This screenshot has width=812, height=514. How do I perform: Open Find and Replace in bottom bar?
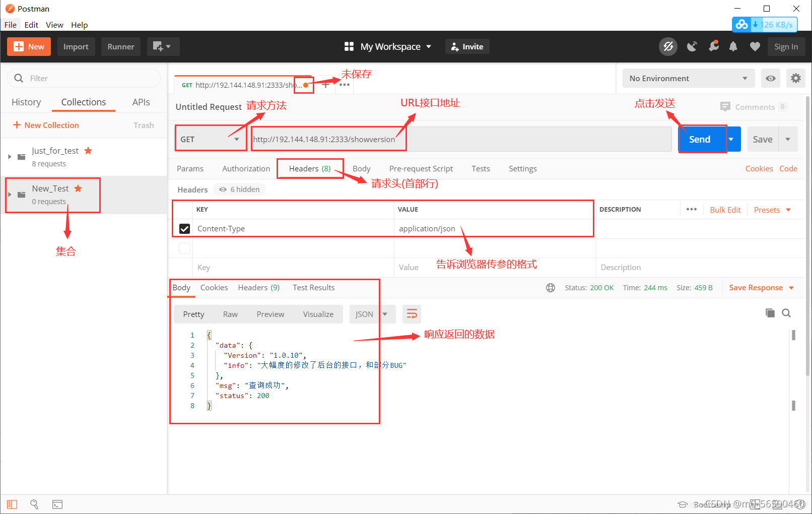(34, 504)
